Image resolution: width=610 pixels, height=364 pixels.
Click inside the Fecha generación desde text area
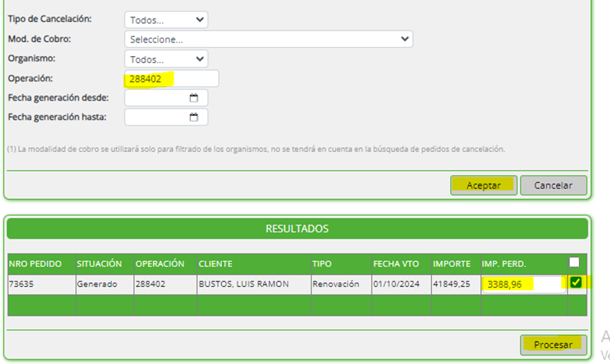coord(156,98)
